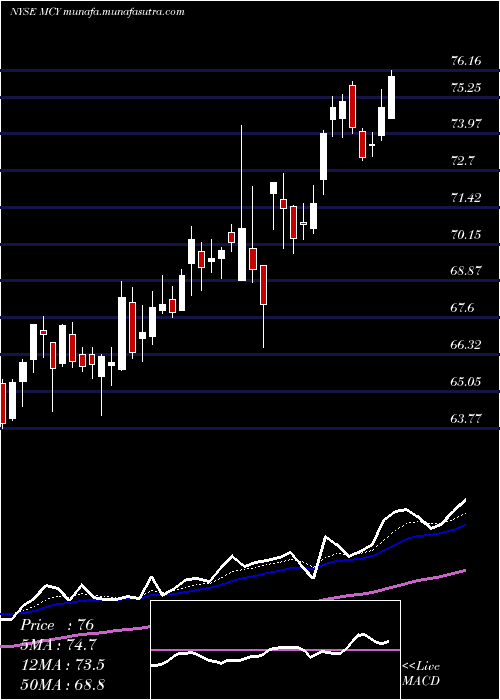Click the 12MA : 73.5 readout

[x=62, y=665]
